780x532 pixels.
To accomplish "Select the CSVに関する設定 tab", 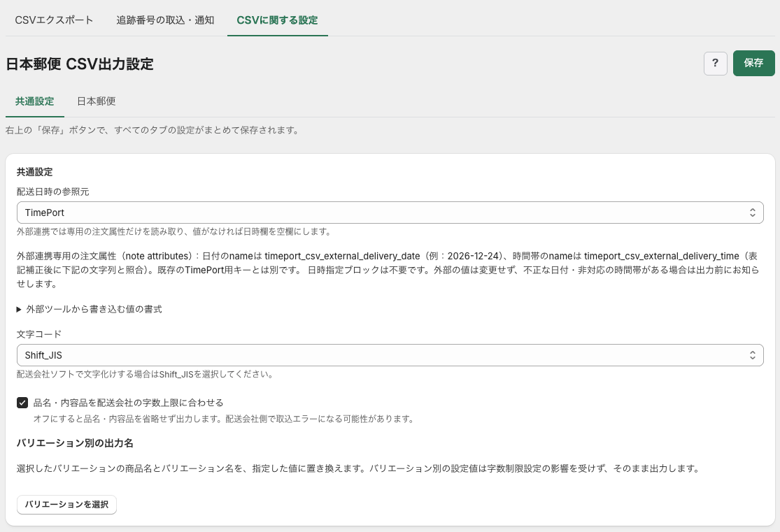I will coord(277,20).
